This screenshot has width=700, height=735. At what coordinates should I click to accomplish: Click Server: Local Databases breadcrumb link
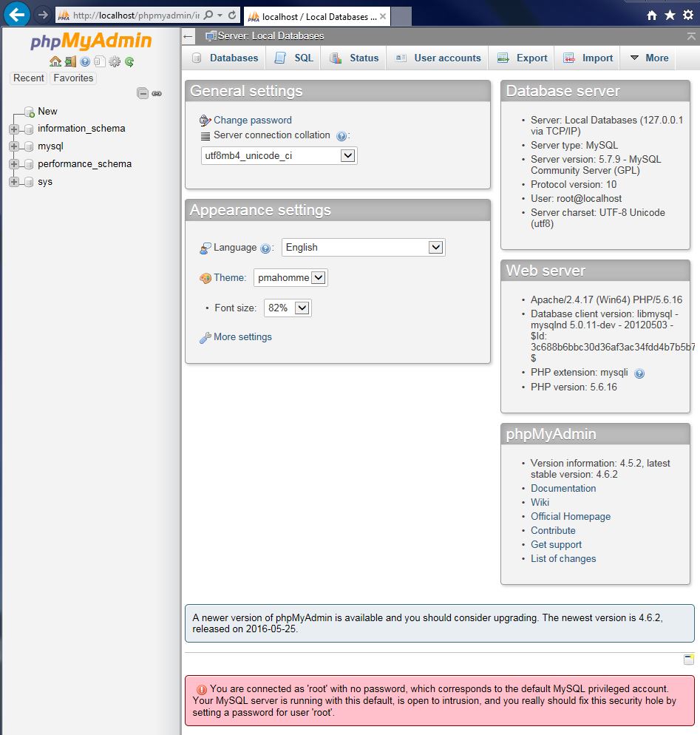pyautogui.click(x=271, y=36)
